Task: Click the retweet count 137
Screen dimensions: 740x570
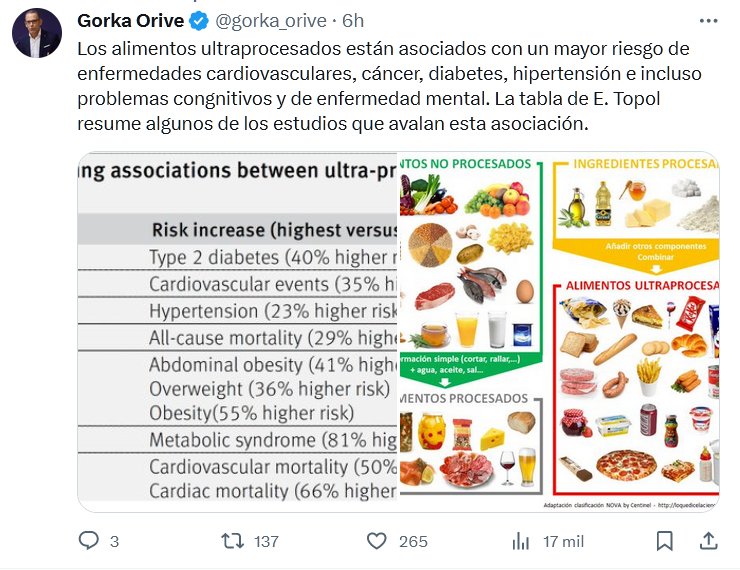Action: [266, 541]
